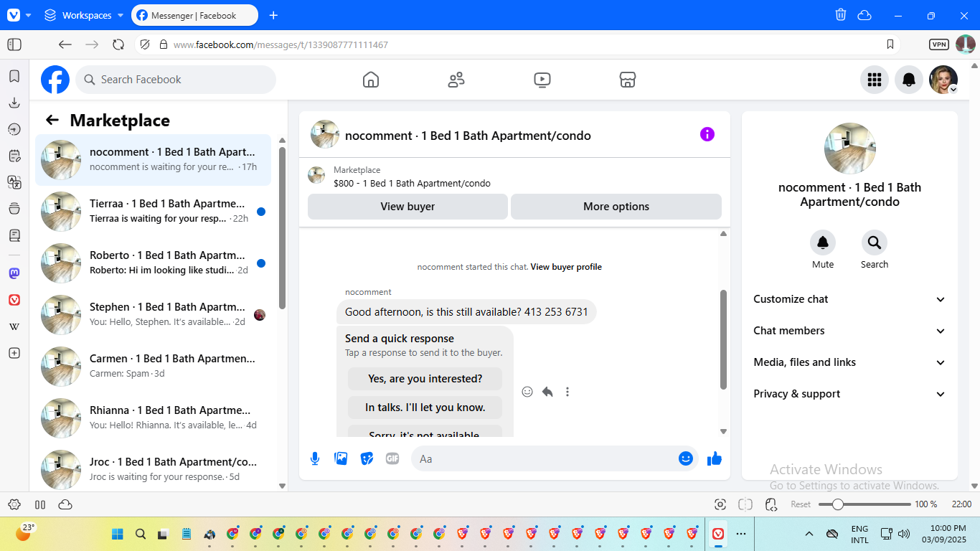
Task: Toggle the VPN button
Action: [939, 44]
